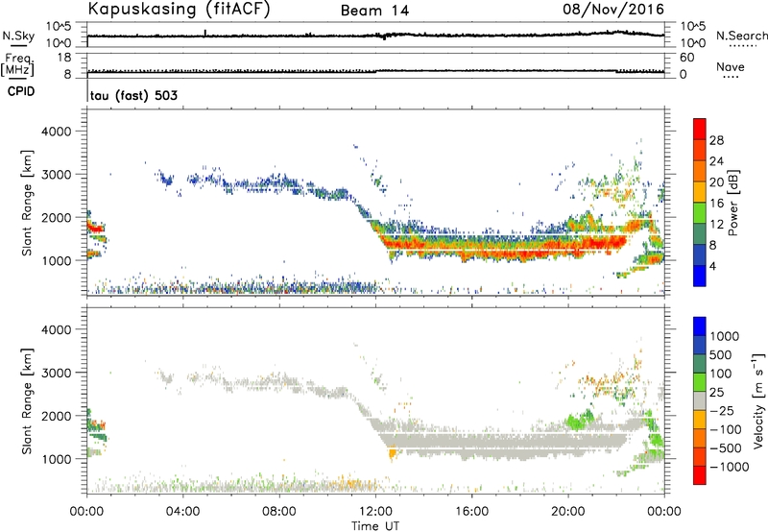The width and height of the screenshot is (768, 532).
Task: Click the 'Power [dB]' colorbar label
Action: tap(732, 203)
